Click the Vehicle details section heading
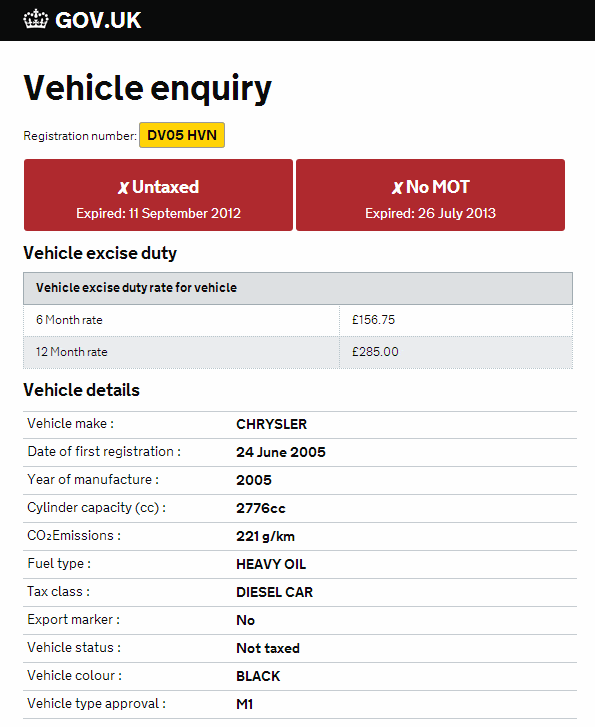This screenshot has height=727, width=595. [82, 390]
